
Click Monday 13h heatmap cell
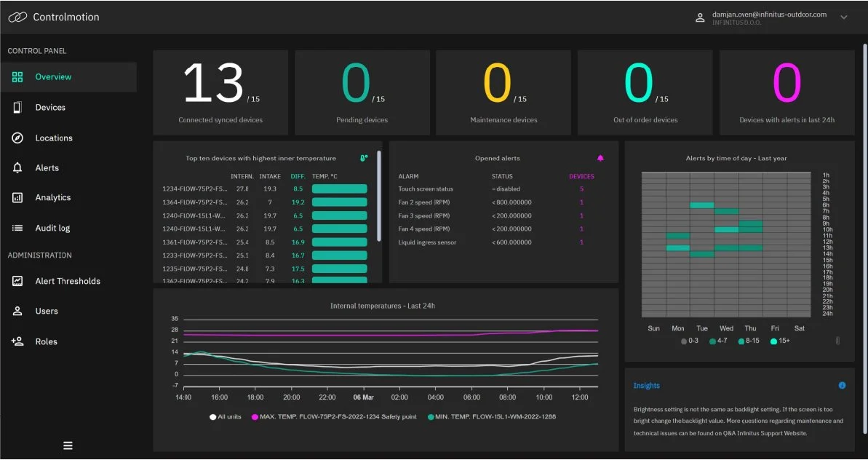pyautogui.click(x=677, y=248)
